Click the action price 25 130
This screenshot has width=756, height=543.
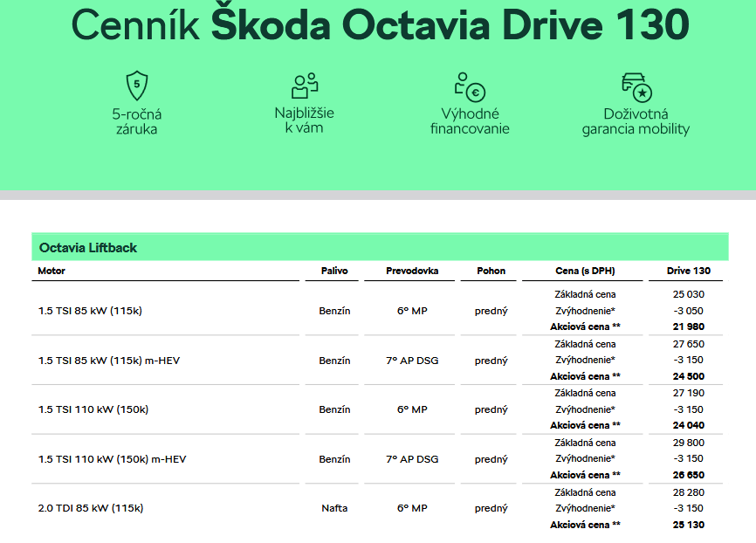click(689, 525)
